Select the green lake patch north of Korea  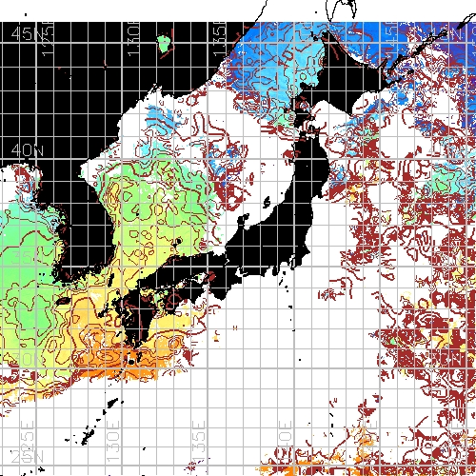coord(165,44)
